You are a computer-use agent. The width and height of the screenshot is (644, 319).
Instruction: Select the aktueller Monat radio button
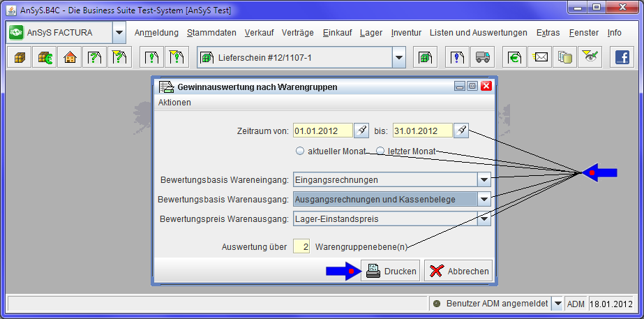301,151
